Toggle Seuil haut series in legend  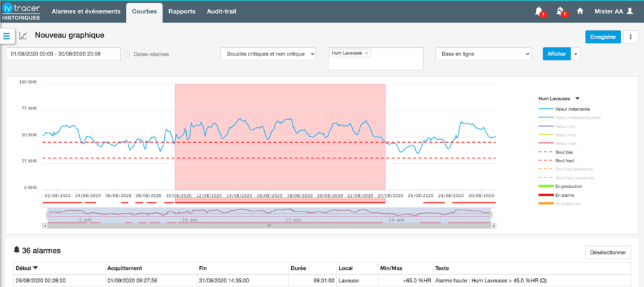coord(564,161)
